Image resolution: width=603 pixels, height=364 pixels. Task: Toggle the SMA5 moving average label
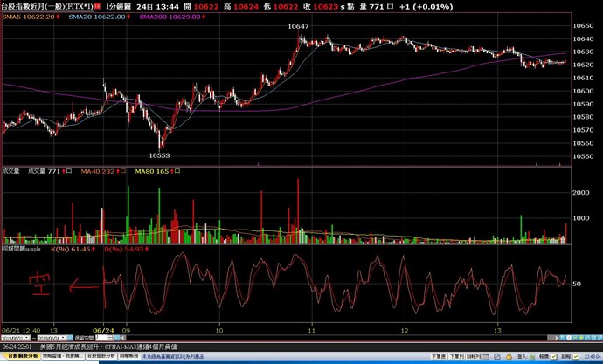[x=17, y=16]
